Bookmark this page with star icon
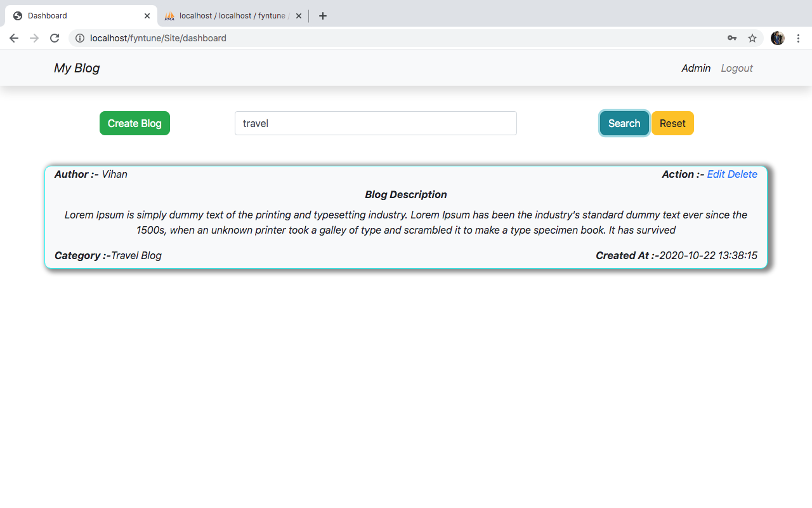The height and width of the screenshot is (508, 812). [752, 38]
